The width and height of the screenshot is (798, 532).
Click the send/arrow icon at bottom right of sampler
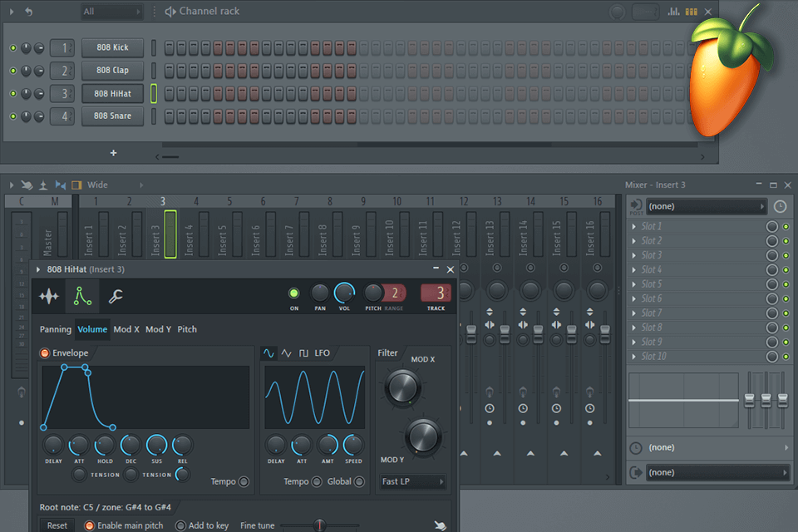[442, 525]
